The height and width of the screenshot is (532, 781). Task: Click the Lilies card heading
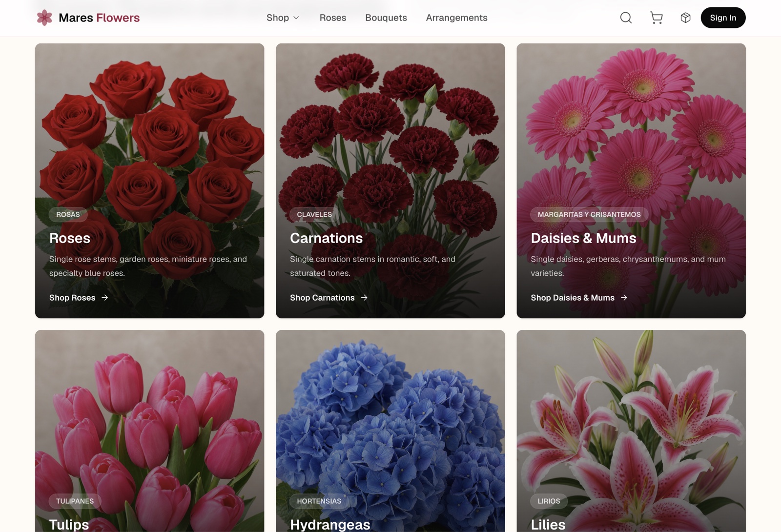pos(548,525)
